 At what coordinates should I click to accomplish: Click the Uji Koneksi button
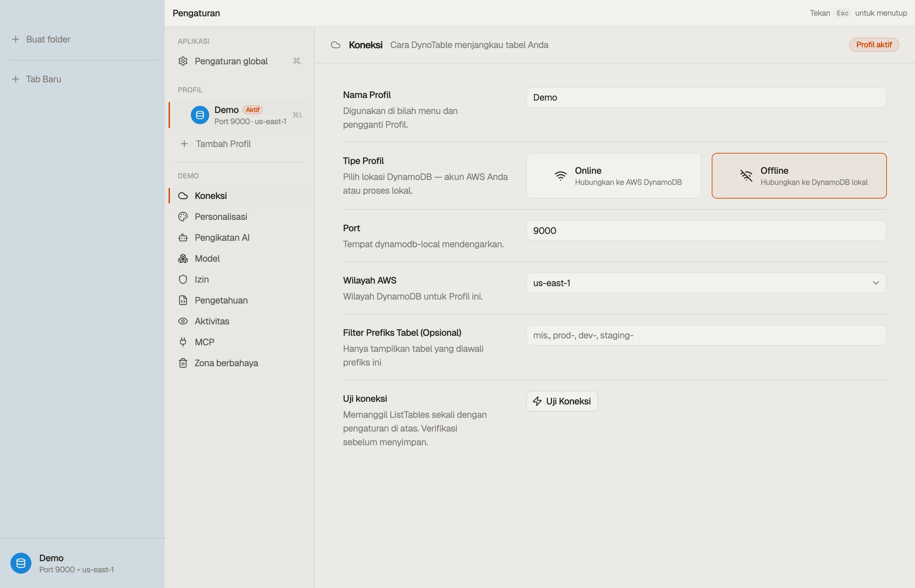[x=562, y=401]
